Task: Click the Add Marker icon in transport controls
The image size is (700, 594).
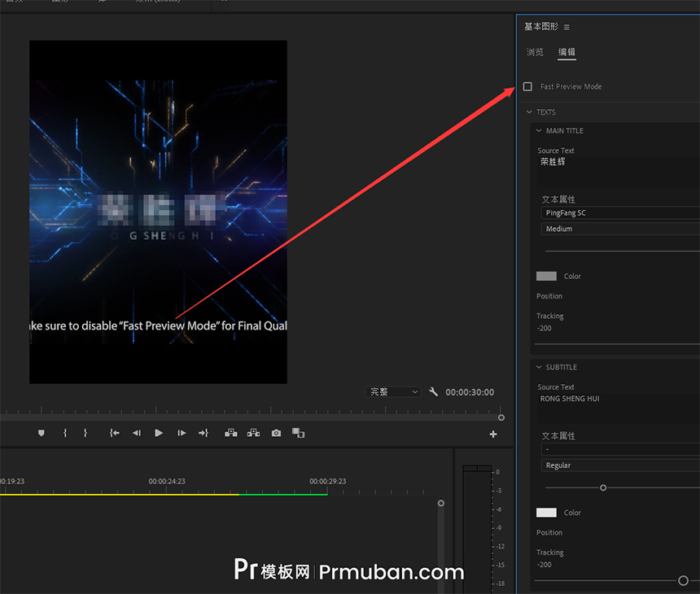Action: click(42, 433)
